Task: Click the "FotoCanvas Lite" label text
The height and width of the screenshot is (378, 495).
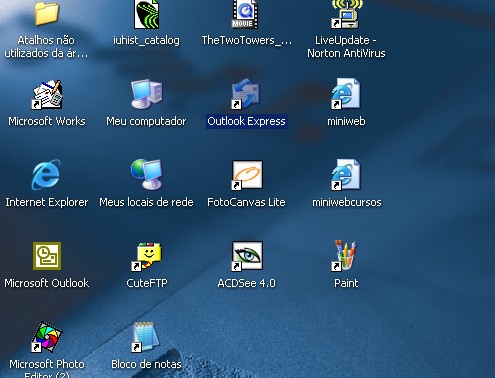Action: 246,202
